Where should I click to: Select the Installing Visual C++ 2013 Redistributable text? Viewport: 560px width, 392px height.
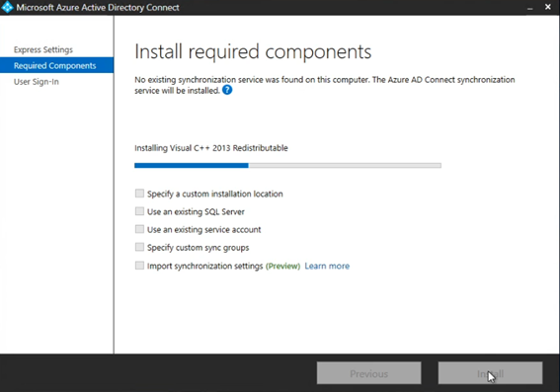click(211, 148)
